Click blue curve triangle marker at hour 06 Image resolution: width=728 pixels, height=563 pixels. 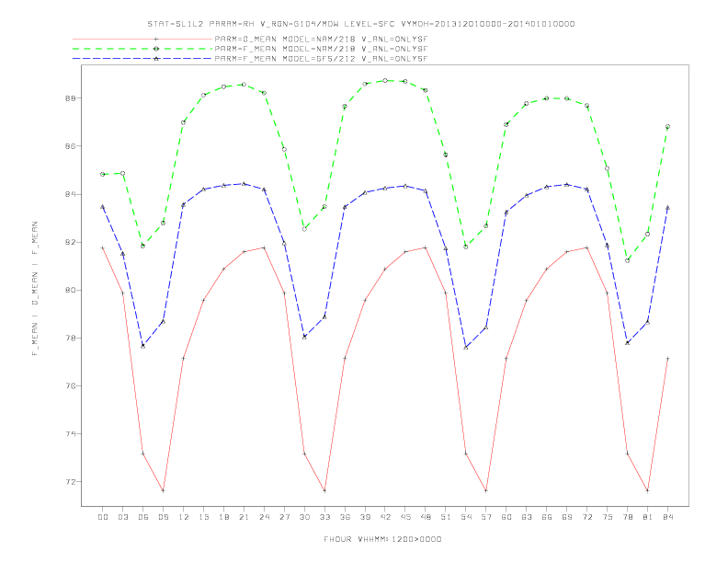tap(143, 346)
